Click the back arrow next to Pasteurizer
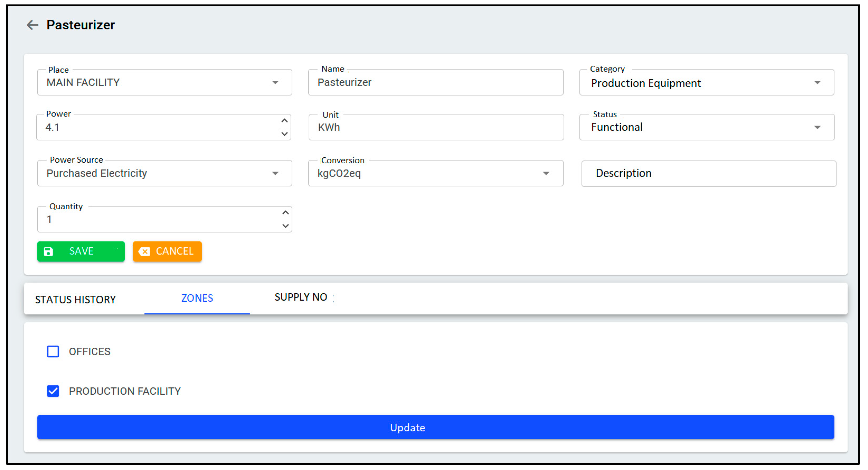This screenshot has height=470, width=868. coord(32,25)
